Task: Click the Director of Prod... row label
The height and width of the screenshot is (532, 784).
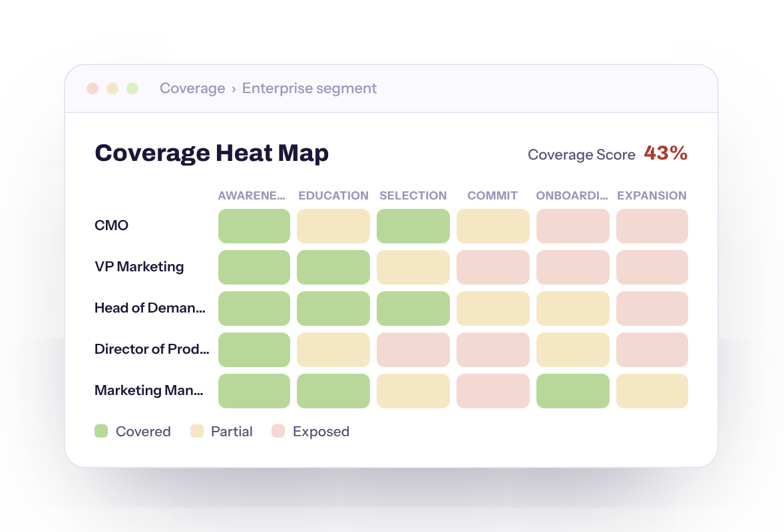Action: pyautogui.click(x=152, y=348)
